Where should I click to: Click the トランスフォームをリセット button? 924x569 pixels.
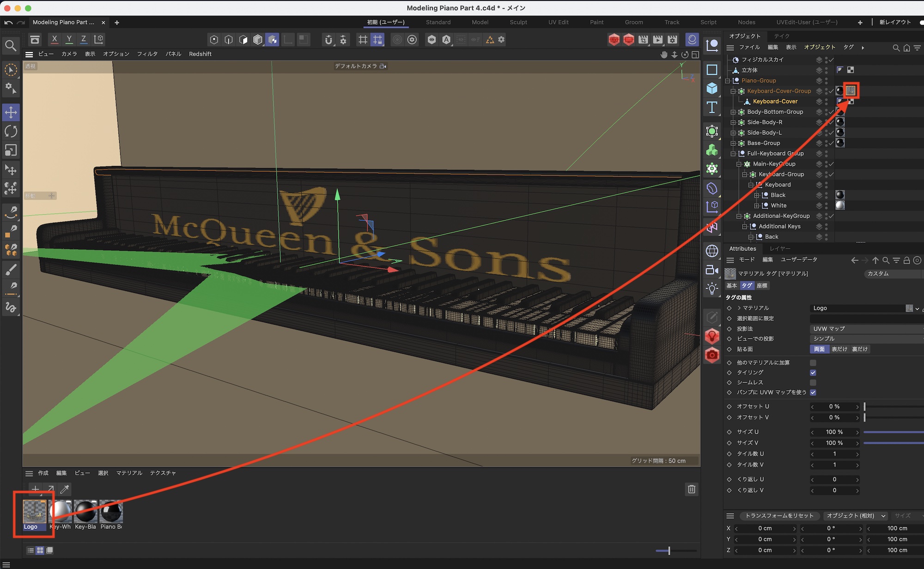(779, 516)
